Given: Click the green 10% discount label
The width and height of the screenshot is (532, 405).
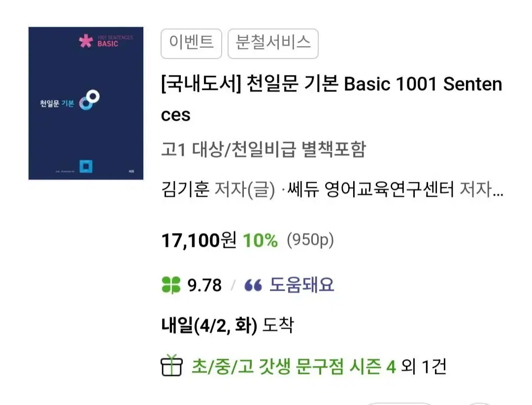Looking at the screenshot, I should tap(260, 240).
